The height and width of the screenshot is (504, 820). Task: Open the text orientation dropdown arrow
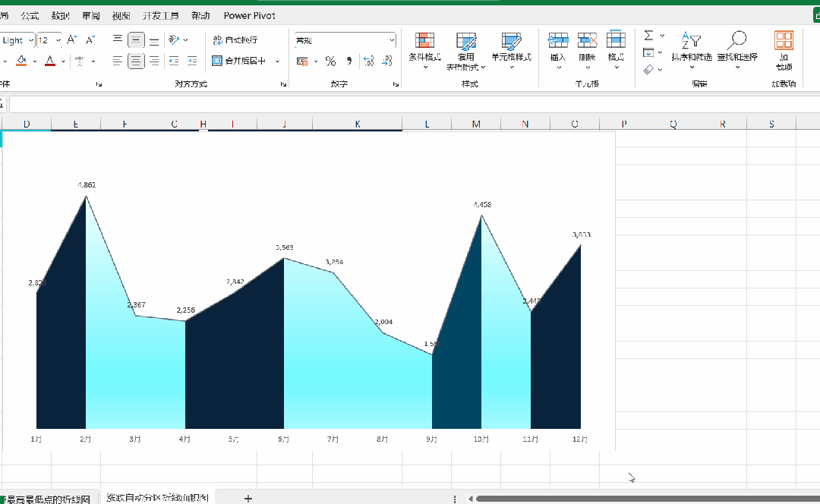click(x=186, y=40)
